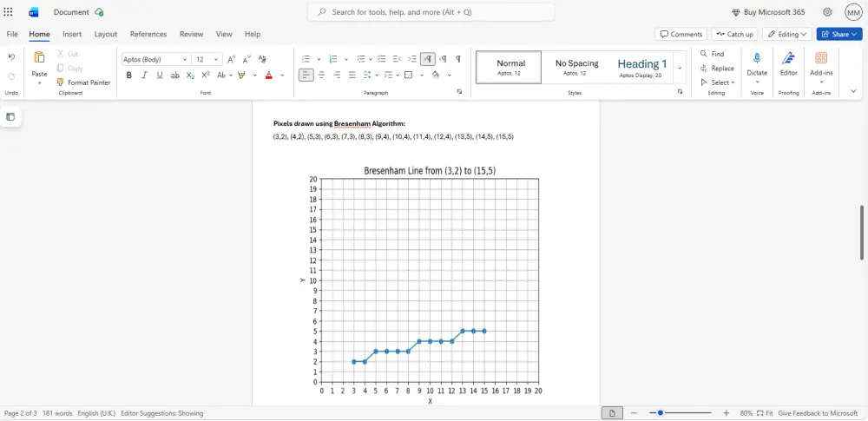Open the Select dropdown in Editing
This screenshot has height=421, width=868.
[718, 82]
